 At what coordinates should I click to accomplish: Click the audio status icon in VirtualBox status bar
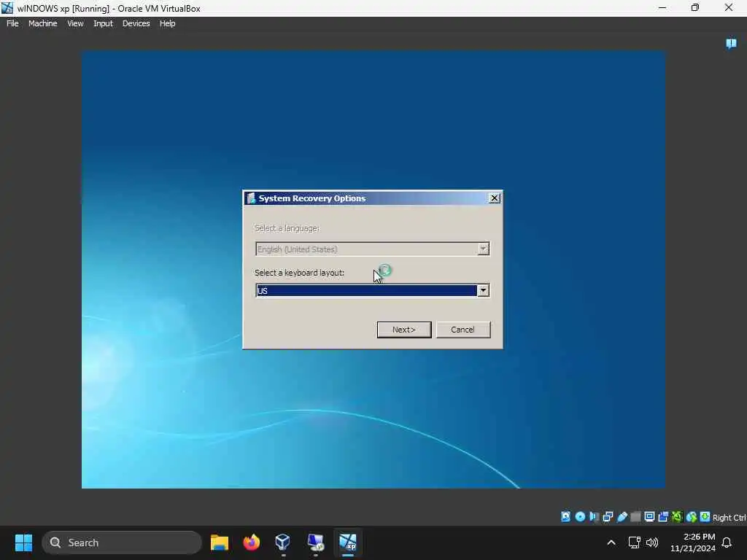click(594, 517)
